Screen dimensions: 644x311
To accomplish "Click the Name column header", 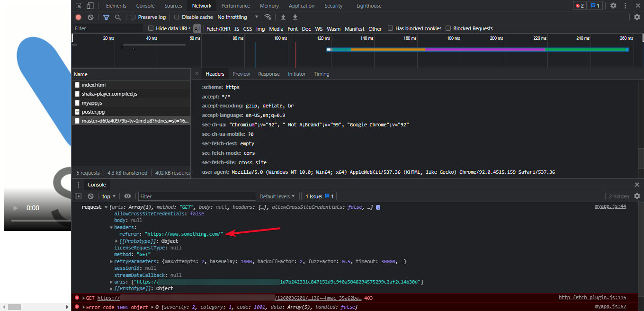I will click(x=131, y=74).
